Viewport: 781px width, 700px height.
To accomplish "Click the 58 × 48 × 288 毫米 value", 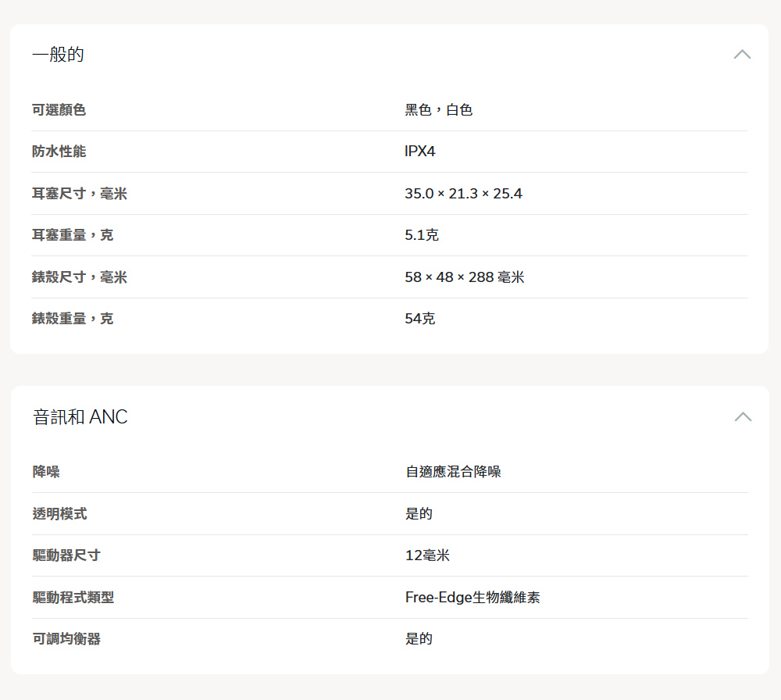I will coord(464,277).
